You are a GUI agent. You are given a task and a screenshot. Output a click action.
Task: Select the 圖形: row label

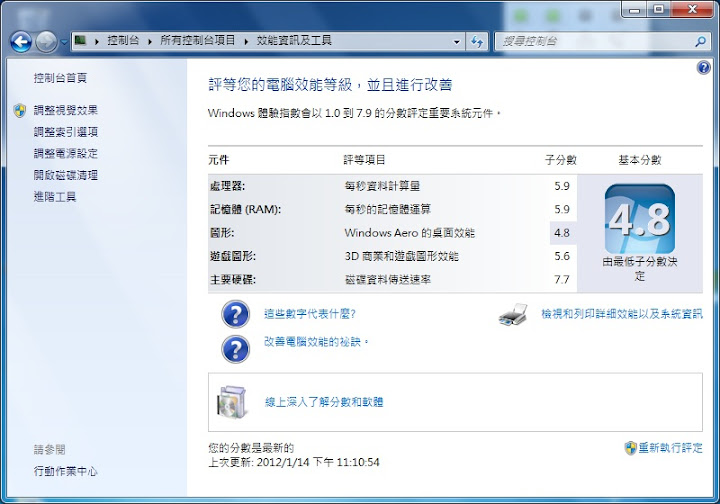pos(222,233)
